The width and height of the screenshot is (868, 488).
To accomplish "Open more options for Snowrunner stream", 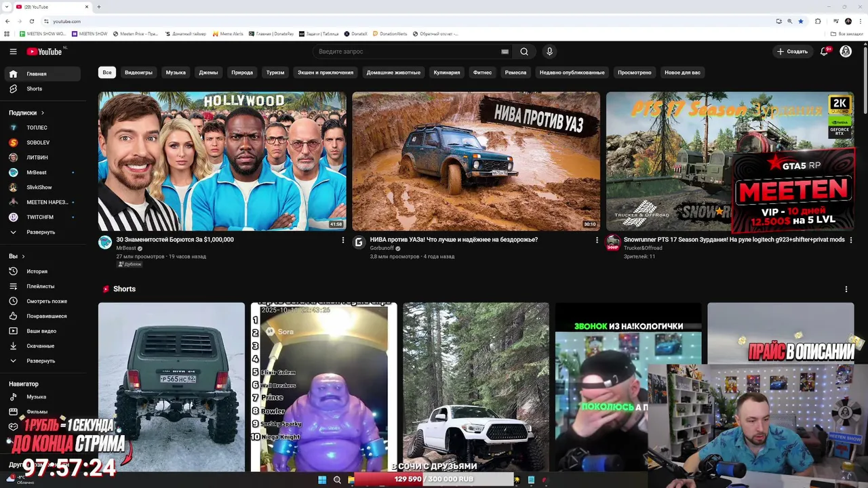I will [x=851, y=240].
